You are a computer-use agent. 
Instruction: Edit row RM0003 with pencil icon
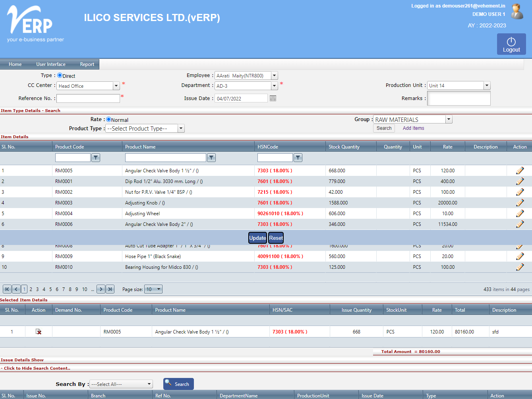pos(520,203)
